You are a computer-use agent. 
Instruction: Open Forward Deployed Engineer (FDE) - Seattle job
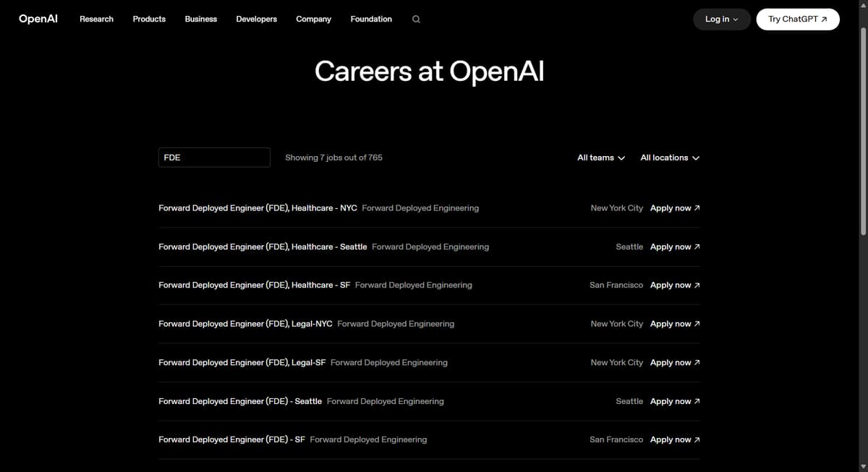click(240, 401)
